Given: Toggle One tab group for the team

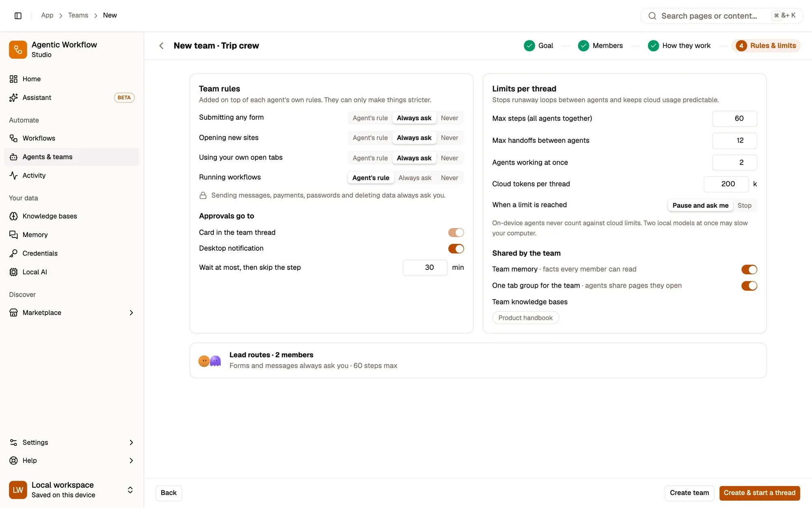Looking at the screenshot, I should (749, 286).
